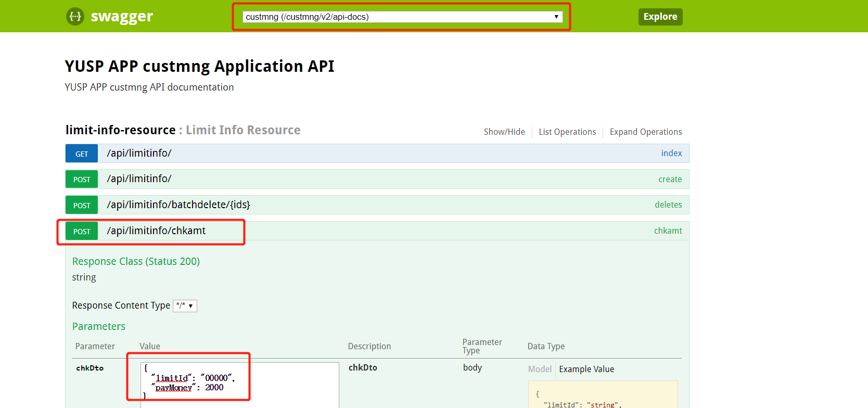Click the Swagger logo icon

point(75,17)
